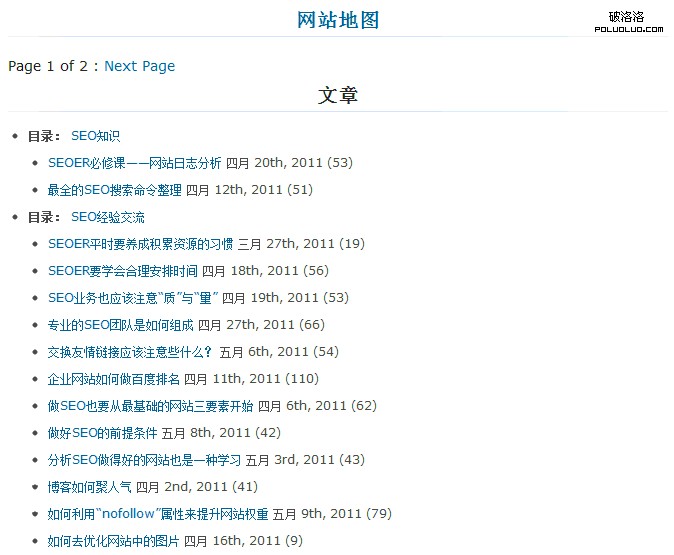The width and height of the screenshot is (674, 555).
Task: Open article SEOER平时要养成积累资源的习惯
Action: click(x=140, y=244)
